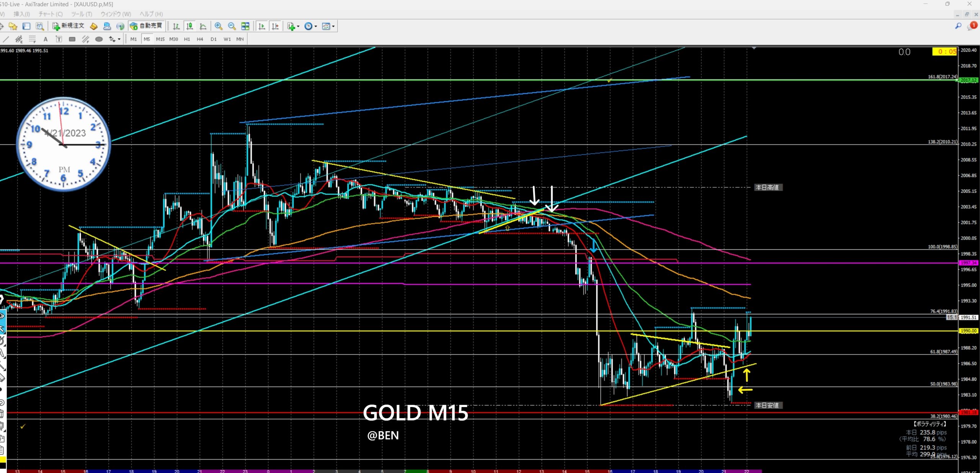Expand the periodicity clock dropdown
The image size is (980, 473).
coord(316,26)
